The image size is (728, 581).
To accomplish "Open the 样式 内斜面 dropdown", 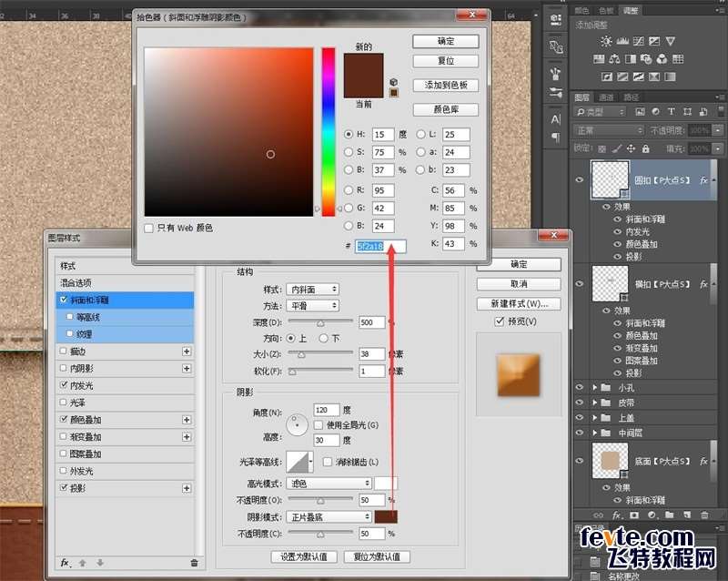I will pos(312,289).
